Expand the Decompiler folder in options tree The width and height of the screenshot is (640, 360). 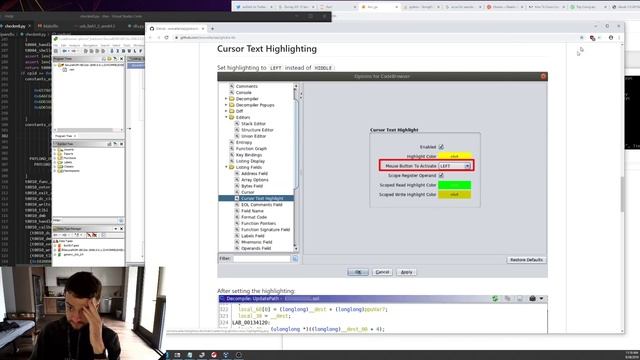click(226, 99)
